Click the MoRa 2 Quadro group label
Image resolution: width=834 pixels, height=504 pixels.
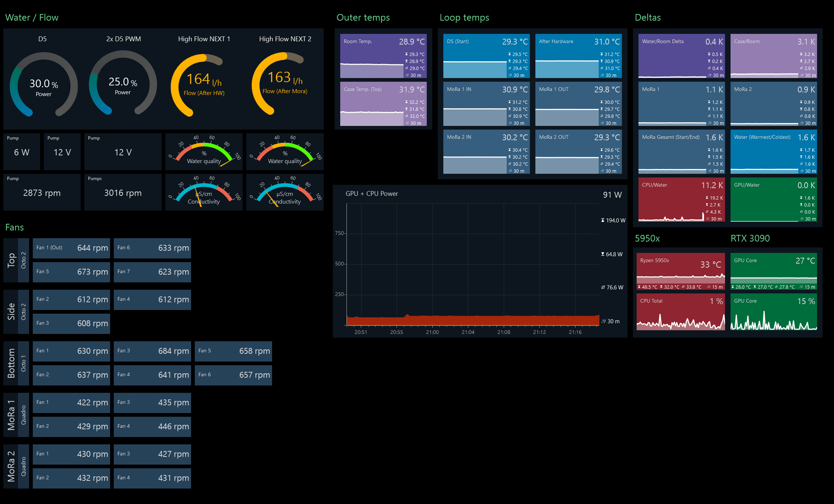16,466
